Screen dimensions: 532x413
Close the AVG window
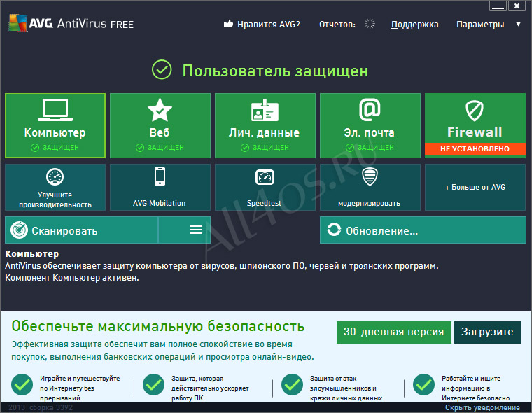(517, 6)
